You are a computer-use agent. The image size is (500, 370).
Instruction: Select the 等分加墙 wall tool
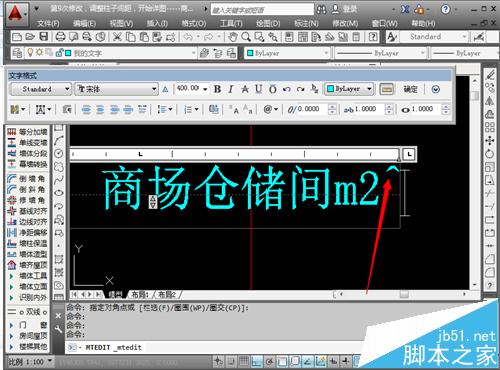(27, 132)
